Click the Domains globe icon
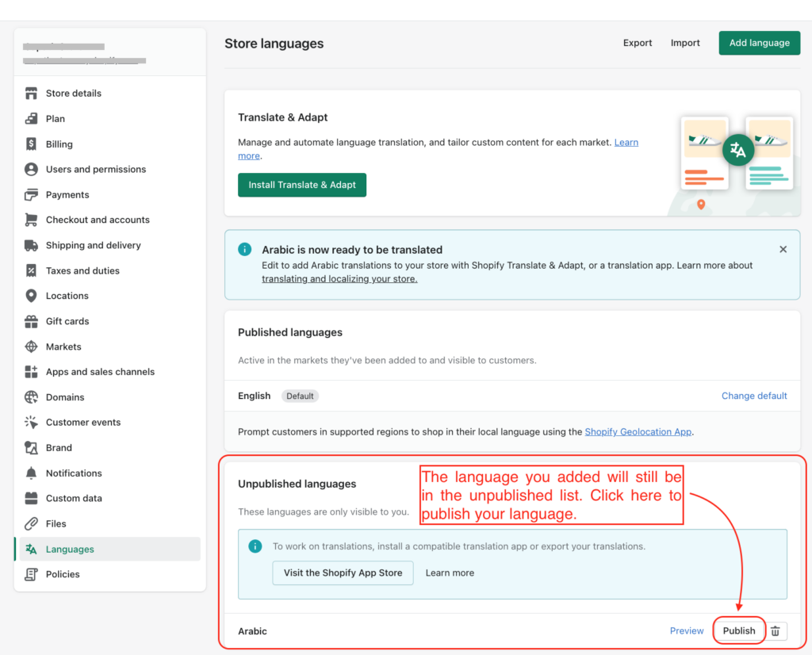812x655 pixels. (31, 397)
